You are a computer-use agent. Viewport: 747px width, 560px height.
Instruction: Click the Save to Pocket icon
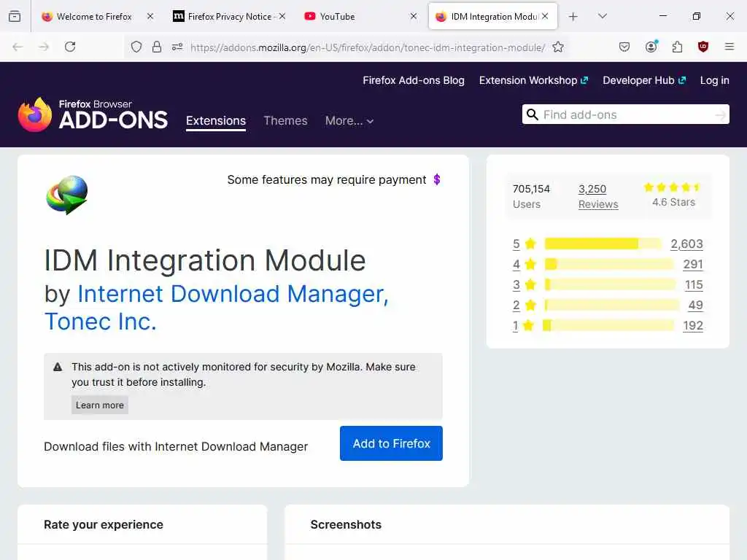click(x=624, y=47)
